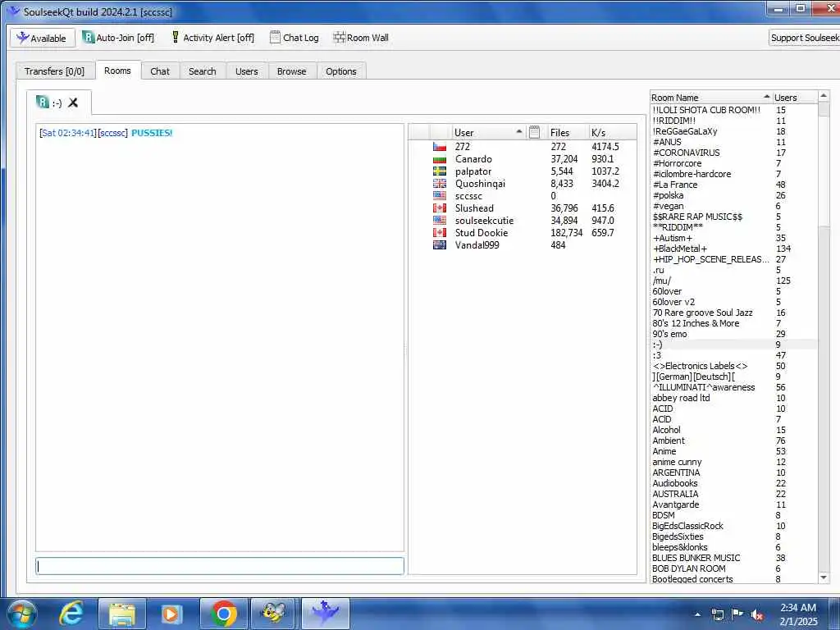Select the /mu/ room
Screen dimensions: 840x630
(x=734, y=281)
